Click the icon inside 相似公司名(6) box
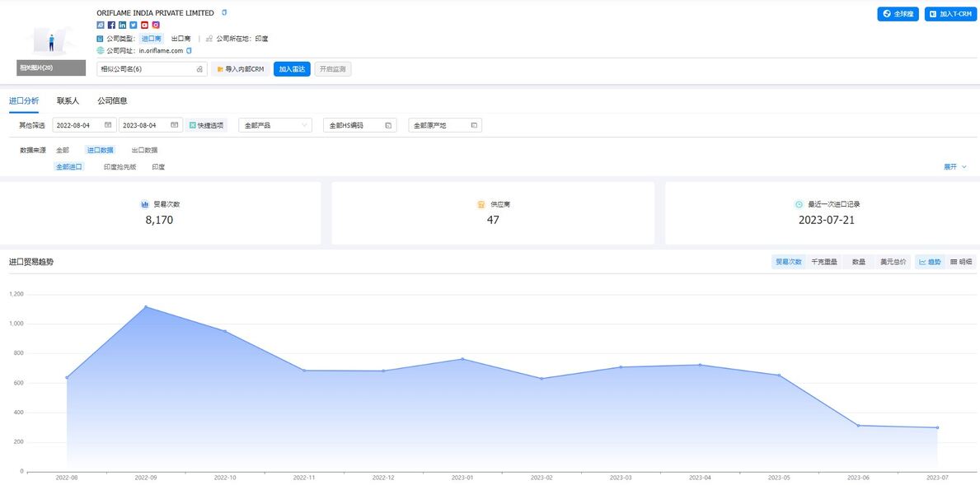 click(x=199, y=69)
